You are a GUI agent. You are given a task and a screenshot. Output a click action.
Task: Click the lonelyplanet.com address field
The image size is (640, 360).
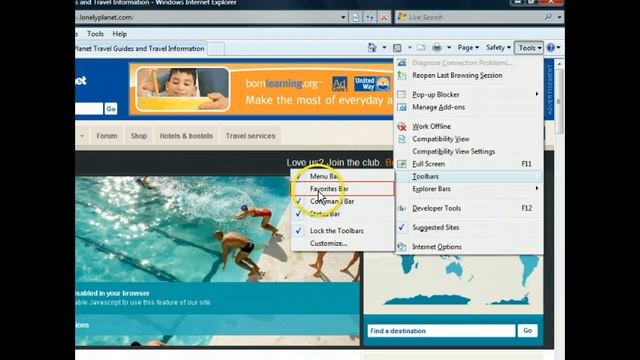[x=207, y=17]
